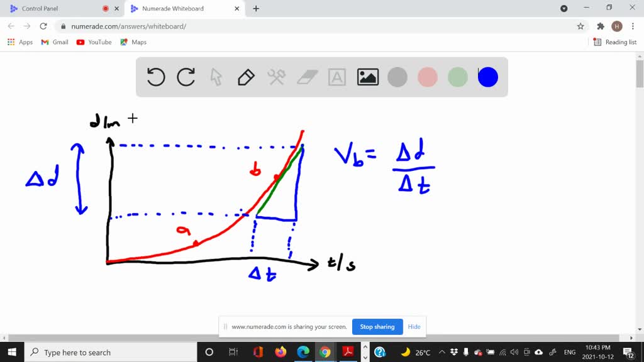Open the Windows Start menu
Image resolution: width=644 pixels, height=362 pixels.
(12, 352)
